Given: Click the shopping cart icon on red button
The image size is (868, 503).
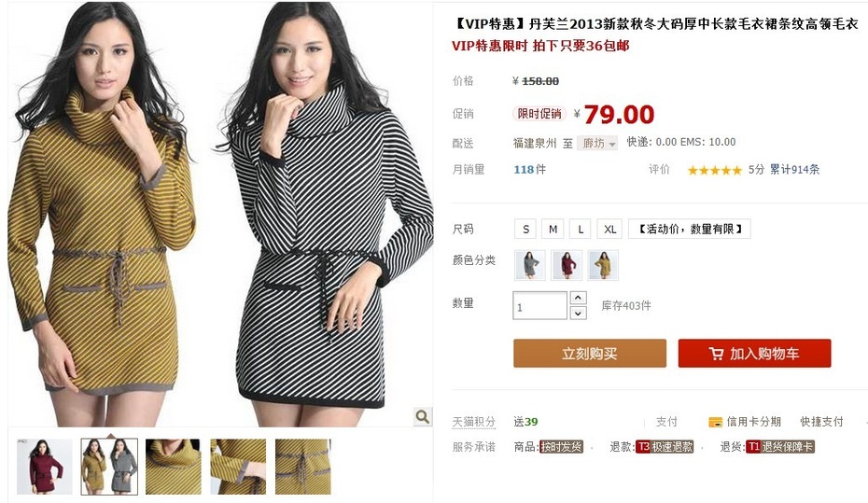Looking at the screenshot, I should coord(716,354).
